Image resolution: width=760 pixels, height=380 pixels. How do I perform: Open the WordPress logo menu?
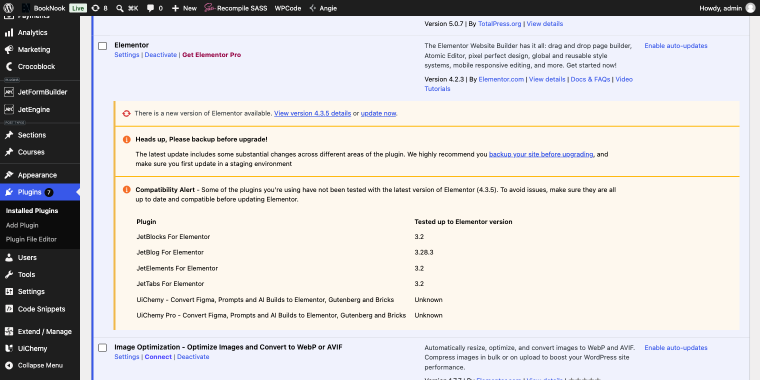8,8
